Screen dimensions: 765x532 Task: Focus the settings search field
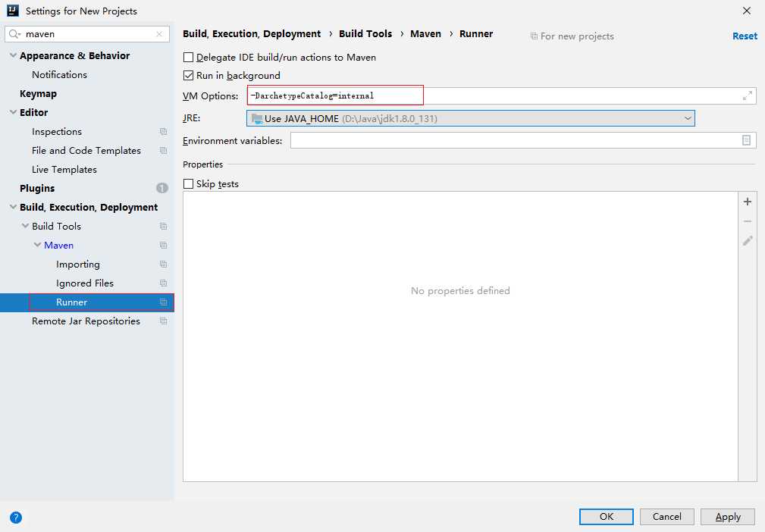click(x=88, y=34)
